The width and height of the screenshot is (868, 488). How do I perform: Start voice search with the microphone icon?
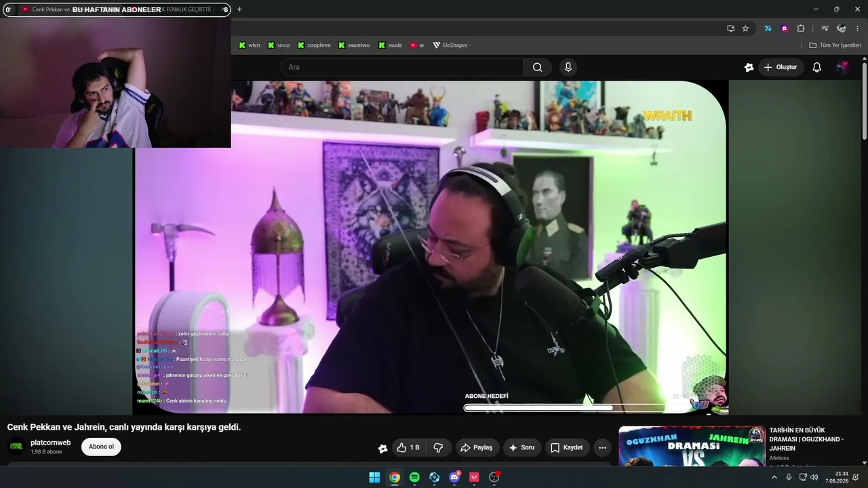point(568,67)
